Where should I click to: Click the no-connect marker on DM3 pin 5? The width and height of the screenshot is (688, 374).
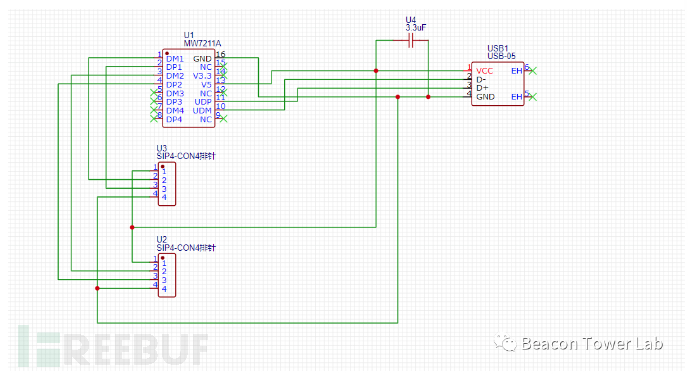(x=154, y=93)
